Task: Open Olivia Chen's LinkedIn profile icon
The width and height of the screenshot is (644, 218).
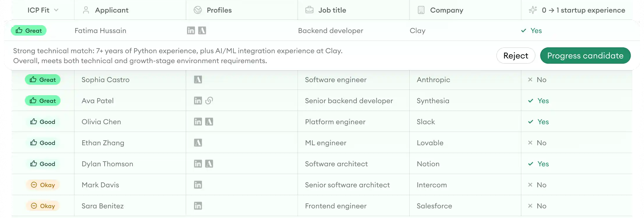Action: (198, 122)
